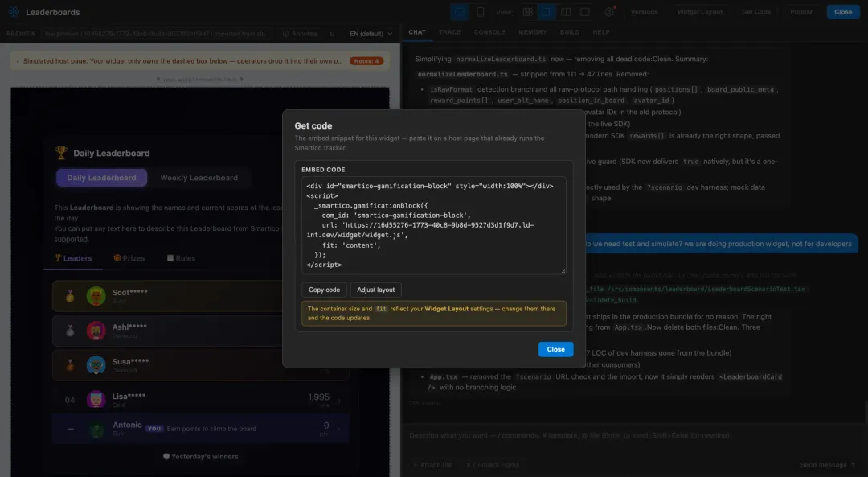Grab the embed code box resize handle
Screen dimensions: 868x477
click(563, 271)
